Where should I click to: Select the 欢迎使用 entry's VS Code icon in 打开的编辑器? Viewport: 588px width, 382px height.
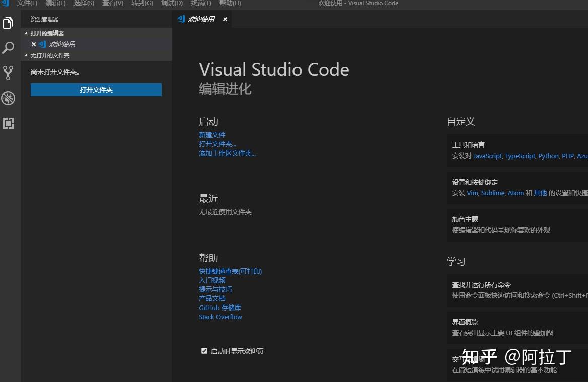pyautogui.click(x=43, y=44)
